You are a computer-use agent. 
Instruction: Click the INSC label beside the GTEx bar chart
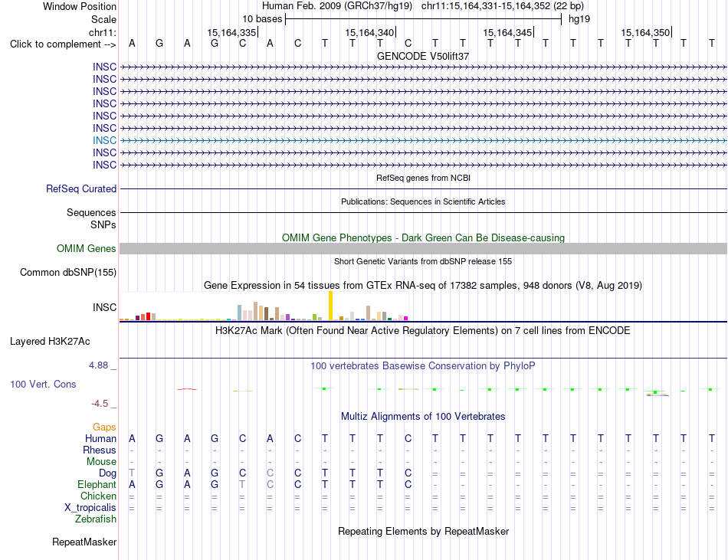point(104,308)
